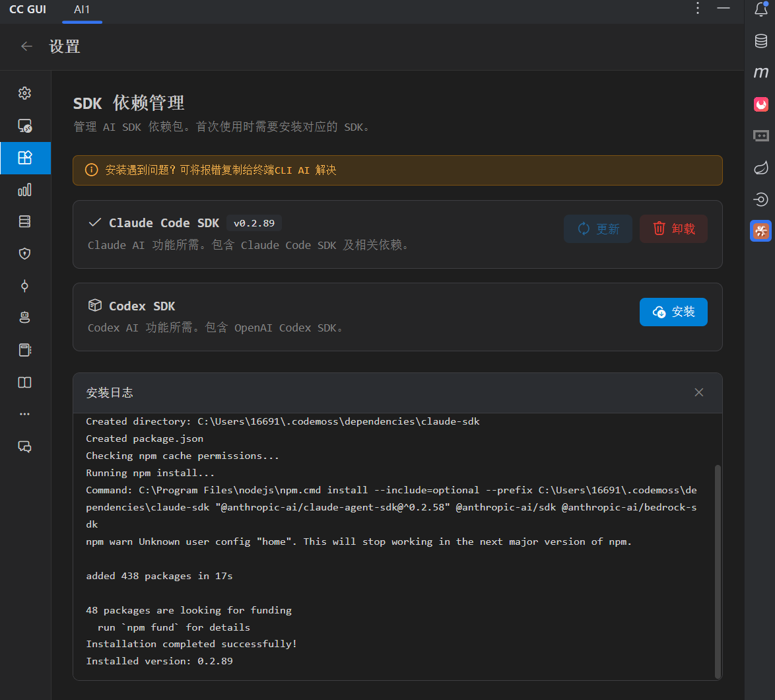
Task: Go back with the arrow next to 设置
Action: coord(26,46)
